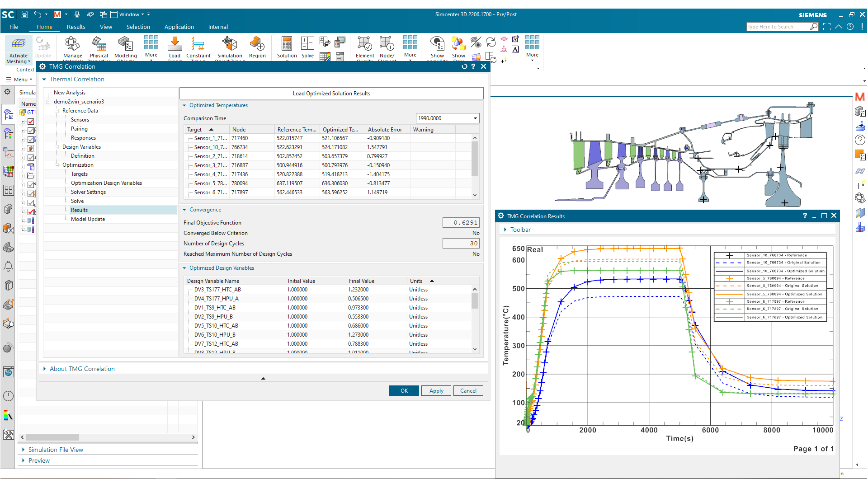
Task: Refresh the TMG Correlation dialog
Action: [x=464, y=66]
